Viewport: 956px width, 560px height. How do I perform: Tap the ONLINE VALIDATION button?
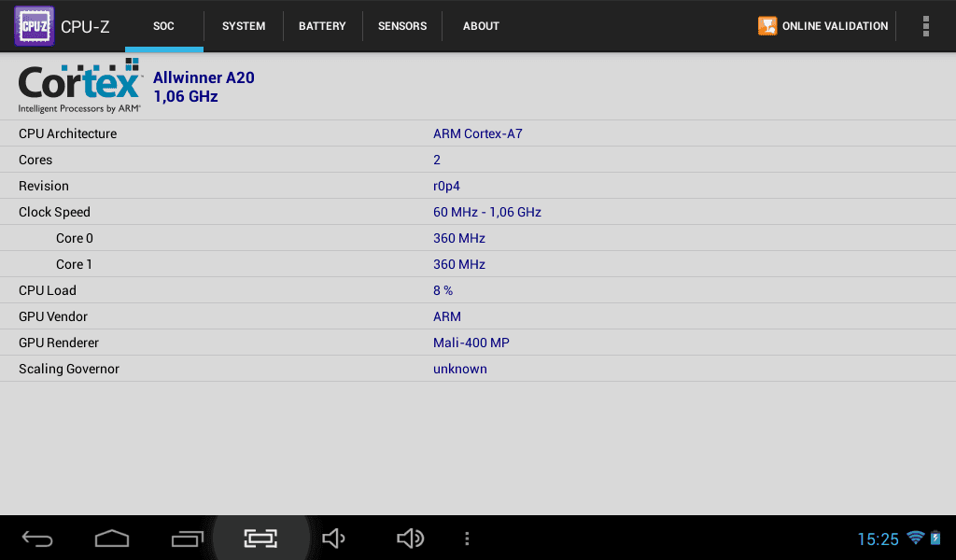pyautogui.click(x=822, y=26)
